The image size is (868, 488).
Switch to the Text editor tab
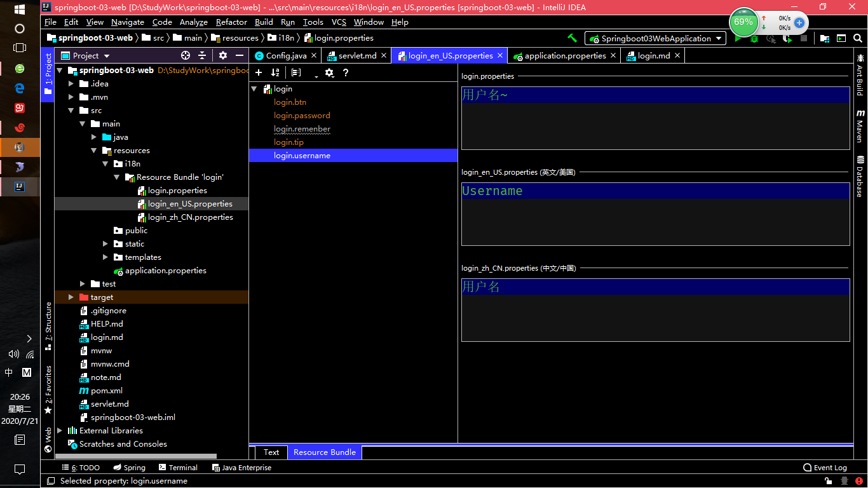coord(271,452)
